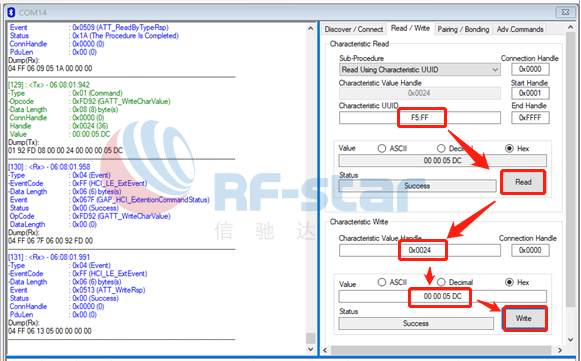The width and height of the screenshot is (581, 361).
Task: Click the Read button
Action: (x=523, y=182)
